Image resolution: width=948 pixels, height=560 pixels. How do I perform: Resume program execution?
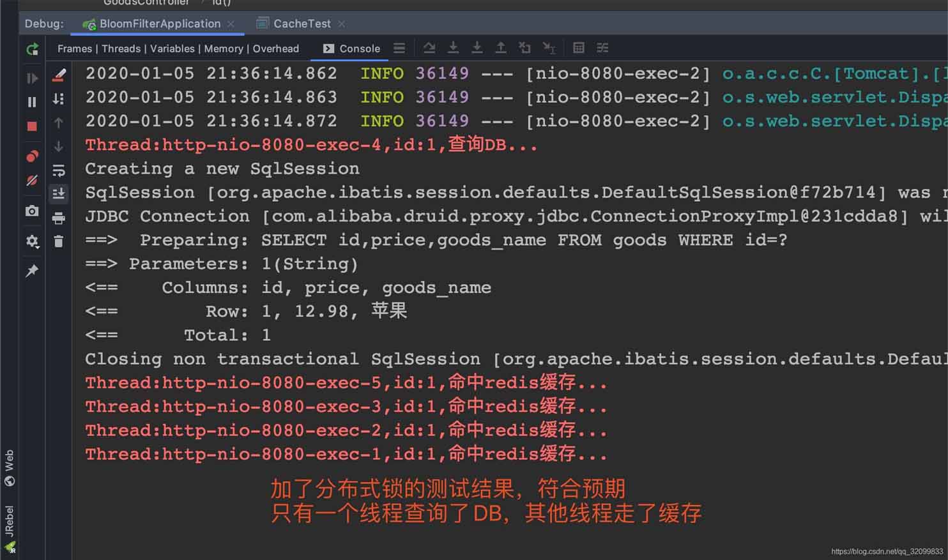32,78
